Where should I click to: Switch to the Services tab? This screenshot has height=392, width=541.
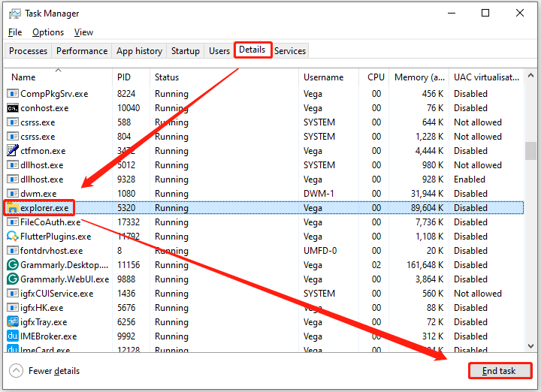(x=290, y=51)
